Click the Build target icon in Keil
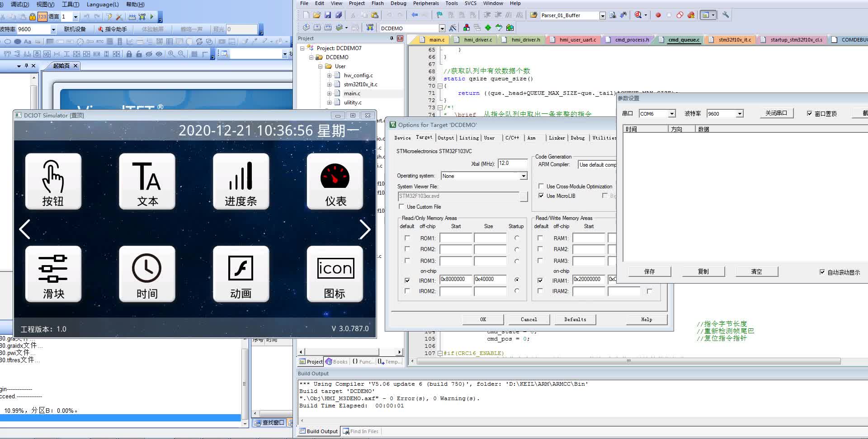This screenshot has width=868, height=439. pos(317,28)
